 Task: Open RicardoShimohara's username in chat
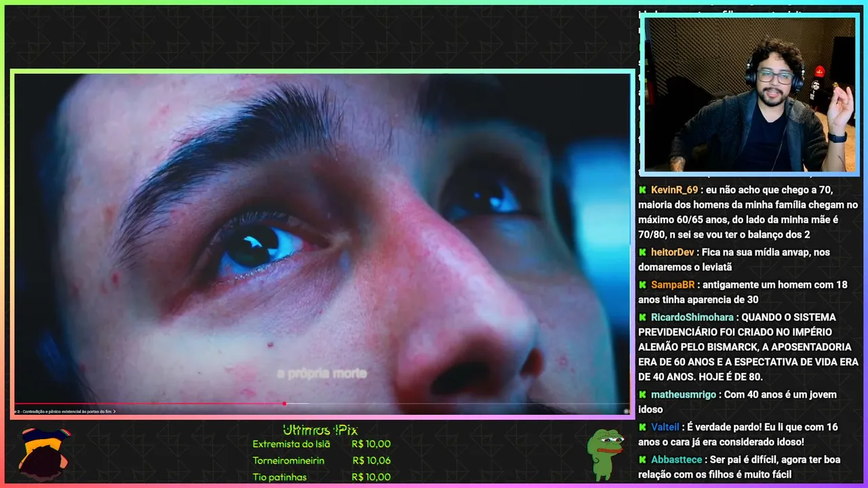point(692,317)
